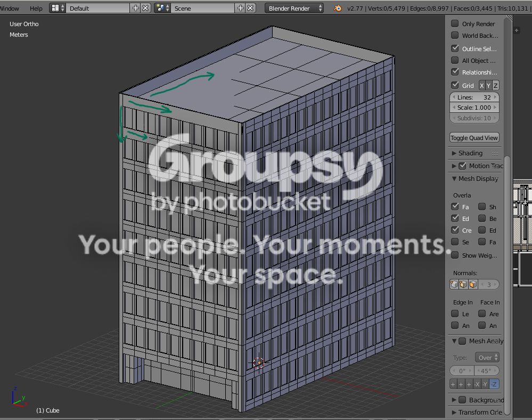Toggle grid Y axis display
Screen dimensions: 532x420
point(488,86)
